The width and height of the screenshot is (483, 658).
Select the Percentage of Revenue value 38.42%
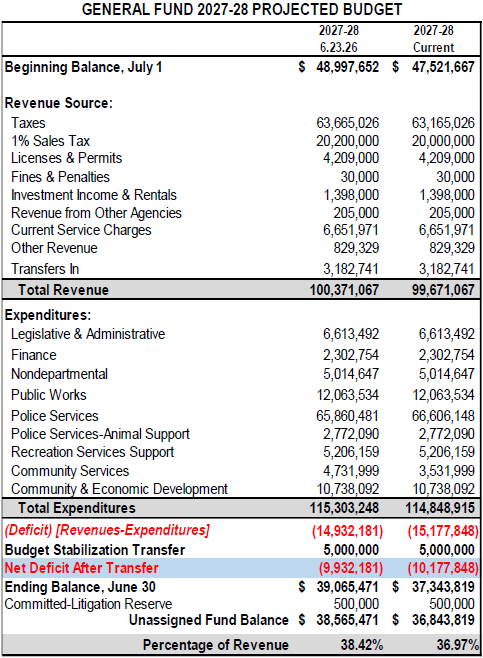(362, 645)
